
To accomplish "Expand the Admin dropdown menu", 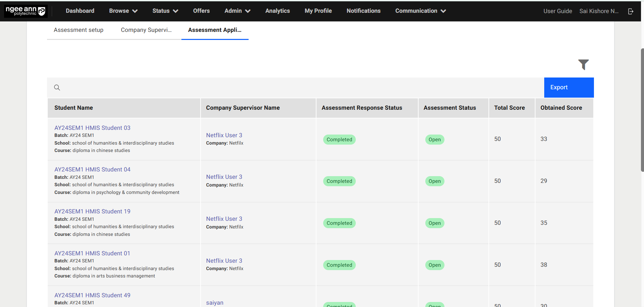I will [x=237, y=11].
